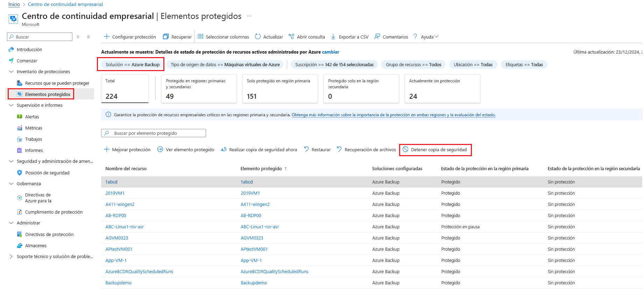The width and height of the screenshot is (644, 298).
Task: Select the Total 224 summary card
Action: (x=125, y=89)
